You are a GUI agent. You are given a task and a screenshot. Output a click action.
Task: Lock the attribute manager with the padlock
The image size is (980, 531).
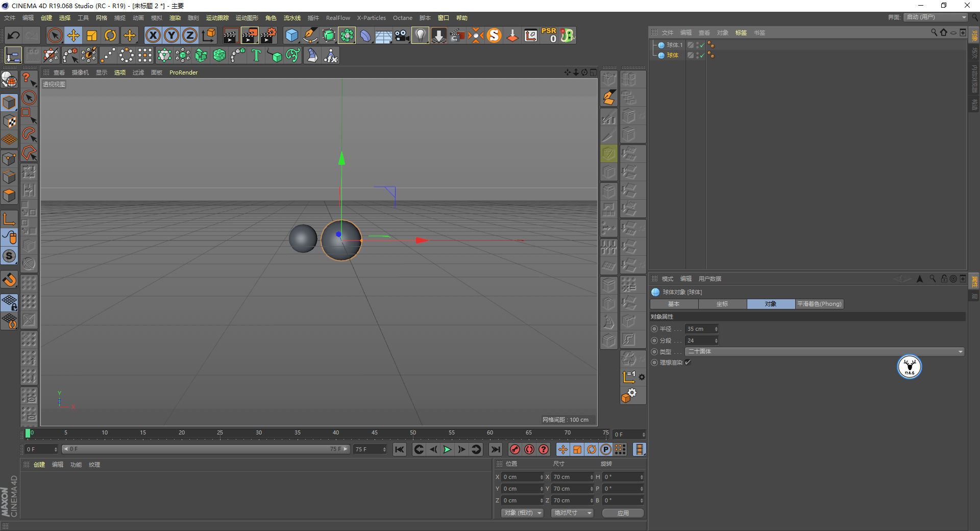[x=944, y=279]
